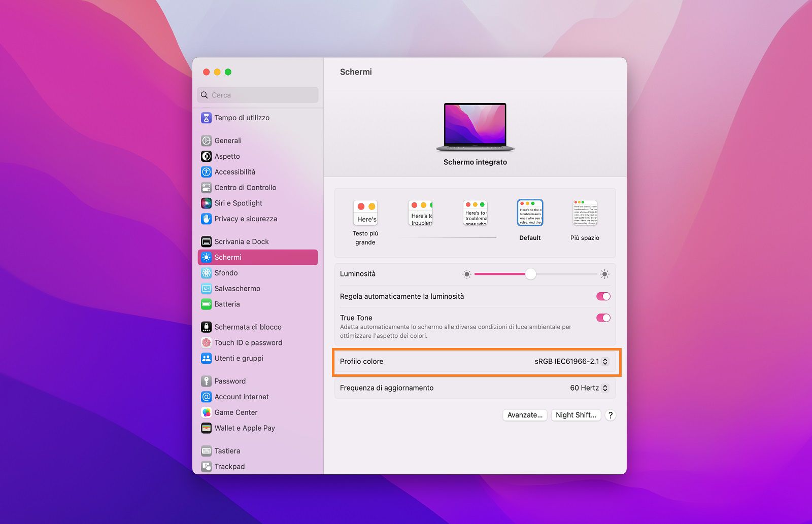Click the red close window button
The height and width of the screenshot is (524, 812).
[x=207, y=72]
